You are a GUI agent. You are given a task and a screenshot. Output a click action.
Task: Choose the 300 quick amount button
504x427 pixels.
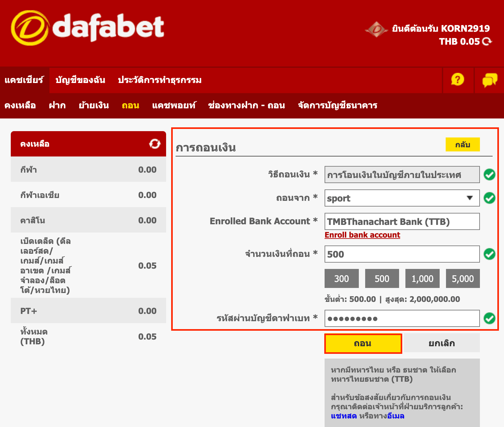(342, 278)
